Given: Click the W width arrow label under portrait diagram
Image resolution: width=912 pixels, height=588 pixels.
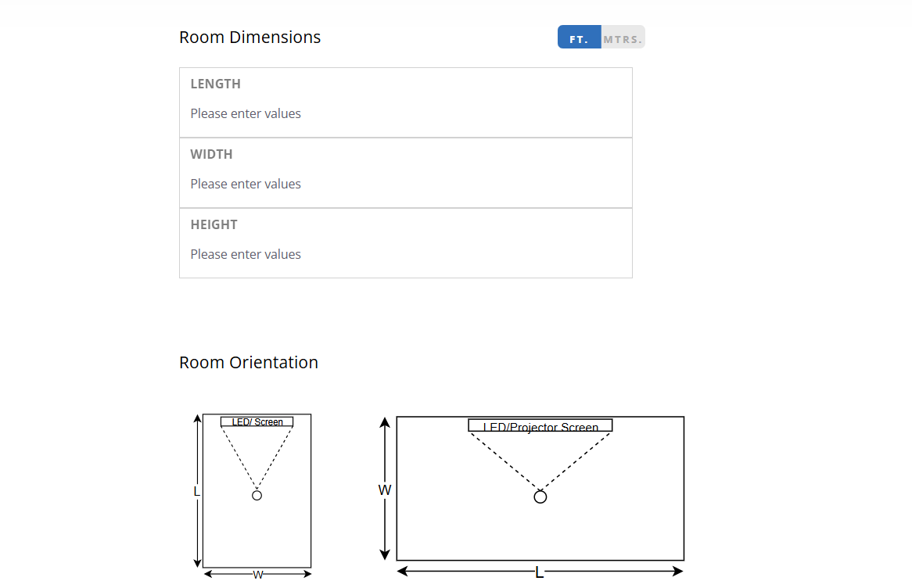Looking at the screenshot, I should 257,575.
